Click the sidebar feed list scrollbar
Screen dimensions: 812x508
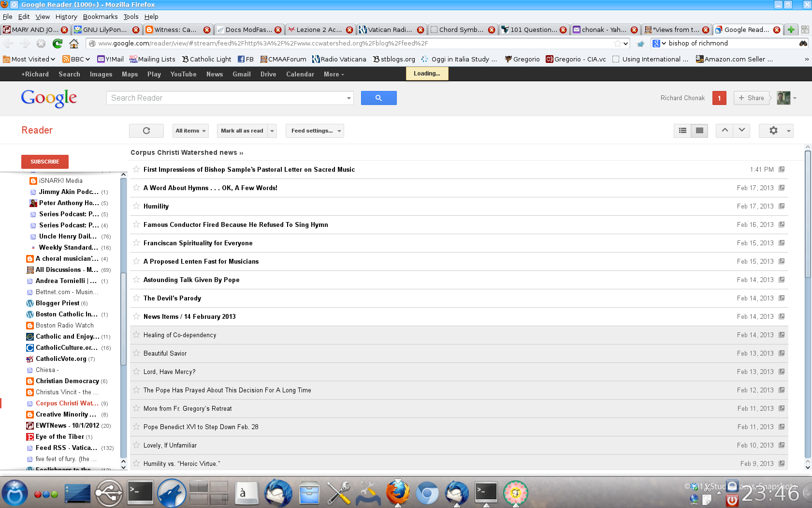click(x=123, y=319)
